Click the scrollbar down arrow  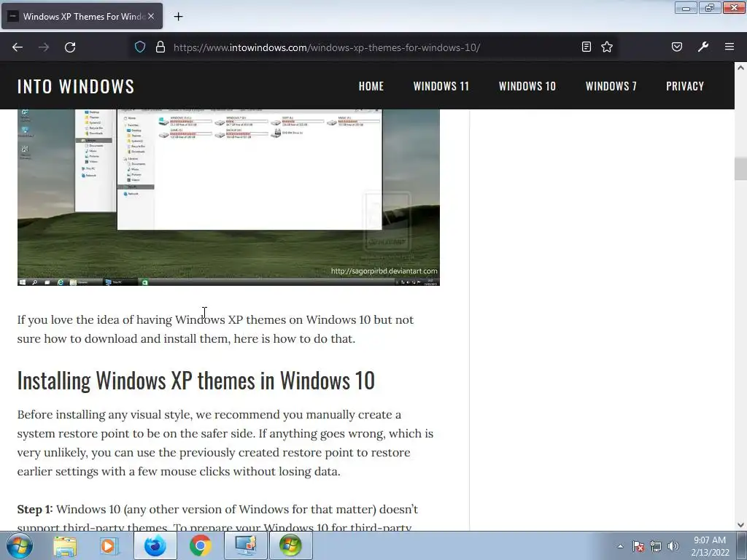740,525
